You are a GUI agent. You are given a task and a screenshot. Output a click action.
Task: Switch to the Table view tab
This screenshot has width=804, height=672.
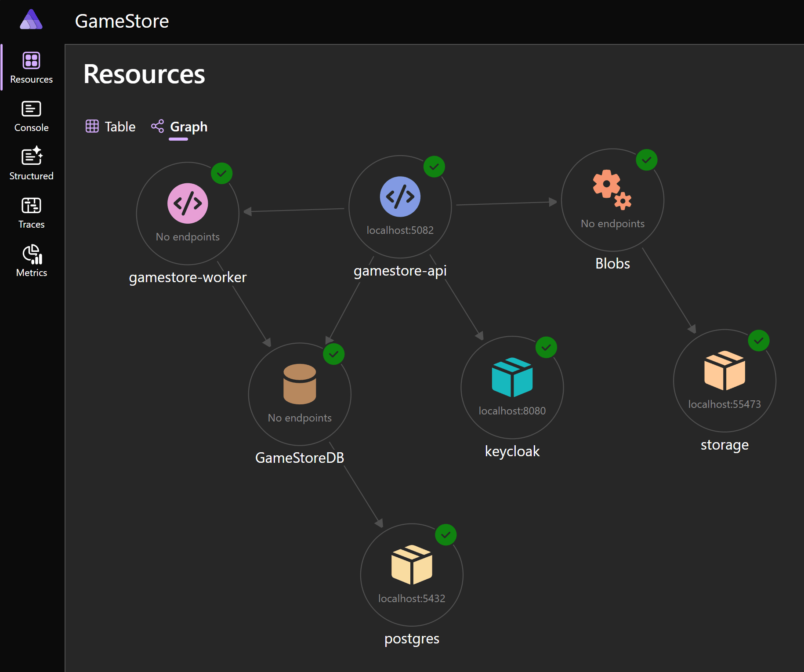click(x=111, y=127)
